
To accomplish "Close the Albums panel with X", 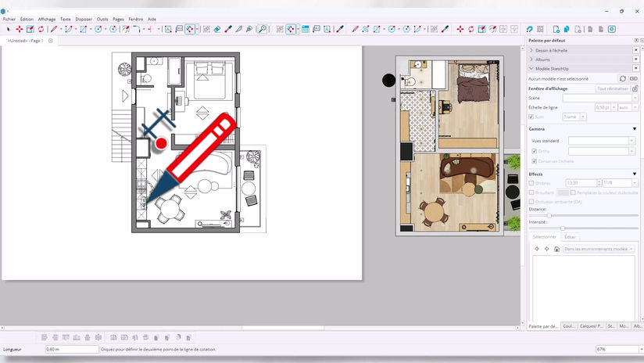I will pyautogui.click(x=635, y=59).
